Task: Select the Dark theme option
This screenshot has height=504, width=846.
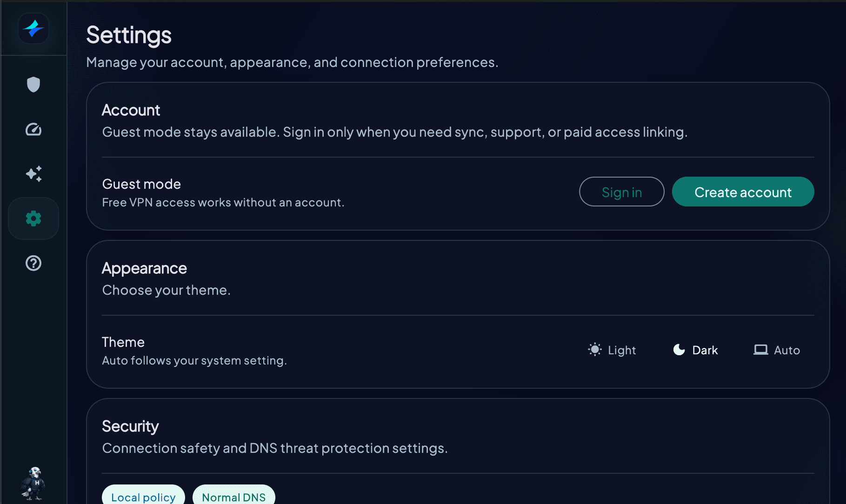Action: tap(696, 350)
